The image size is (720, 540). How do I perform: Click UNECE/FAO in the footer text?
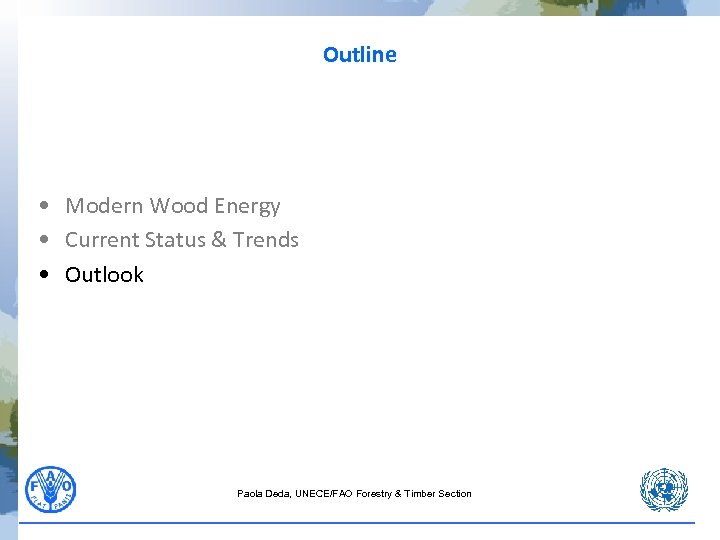point(324,494)
